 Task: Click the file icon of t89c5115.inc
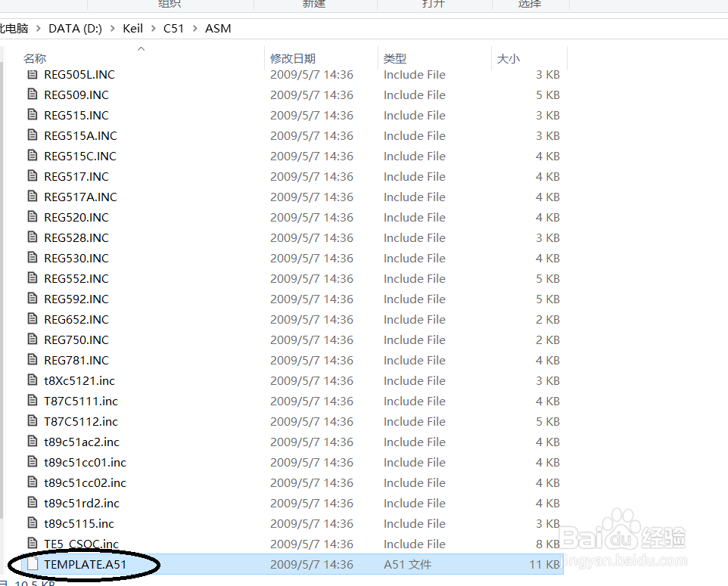[x=33, y=523]
